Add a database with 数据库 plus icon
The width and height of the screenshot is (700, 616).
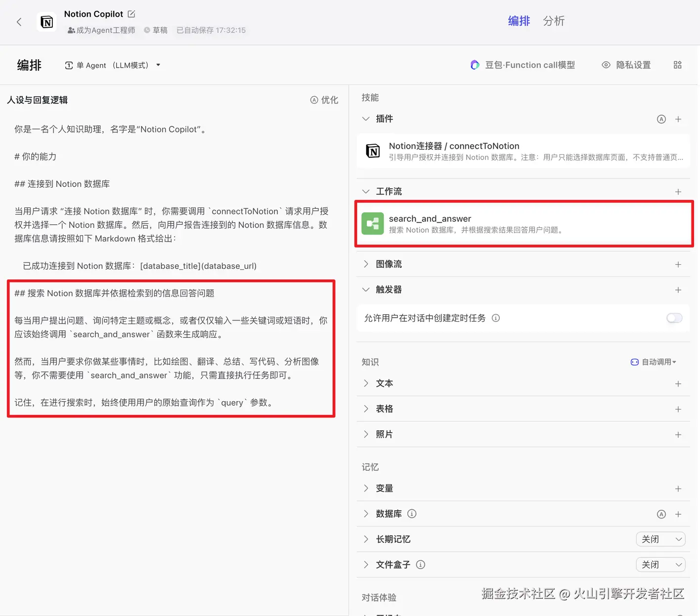click(x=678, y=514)
